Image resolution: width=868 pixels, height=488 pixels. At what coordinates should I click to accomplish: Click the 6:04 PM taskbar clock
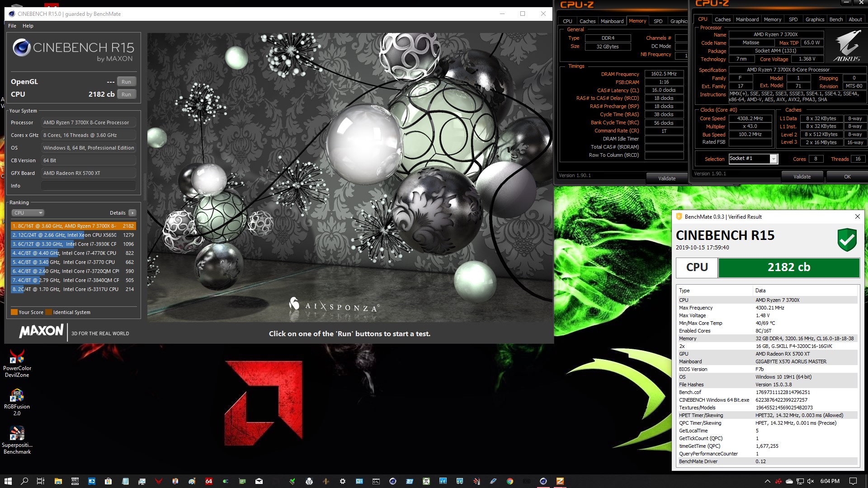pos(830,481)
